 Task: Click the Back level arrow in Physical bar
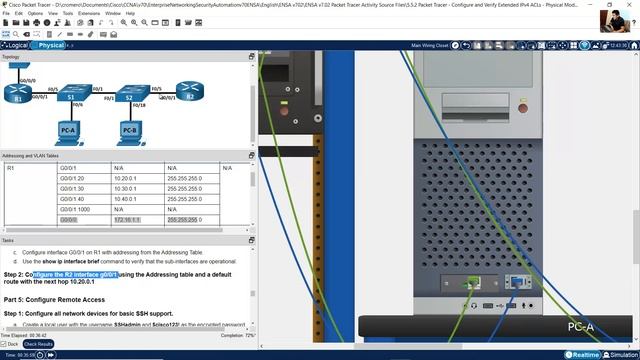tap(466, 45)
